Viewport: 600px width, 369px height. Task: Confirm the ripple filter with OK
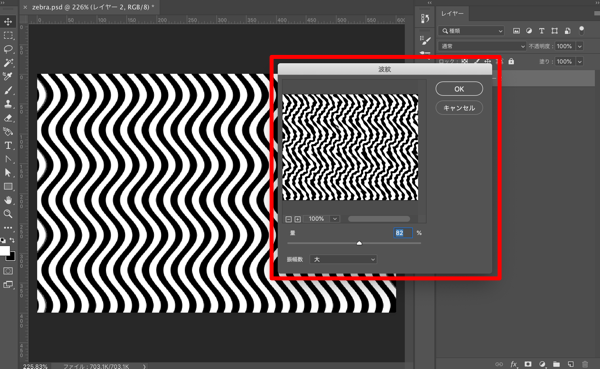coord(459,89)
